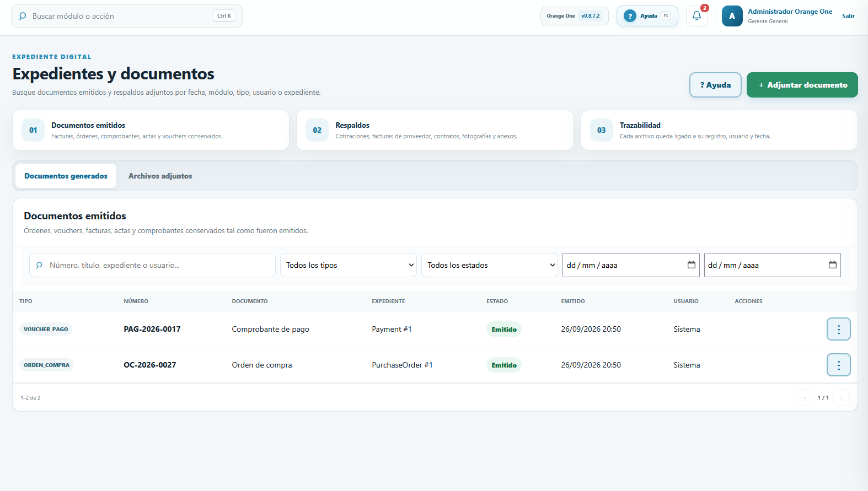The height and width of the screenshot is (491, 868).
Task: Click the EXPEDIENTE column header
Action: tap(388, 301)
